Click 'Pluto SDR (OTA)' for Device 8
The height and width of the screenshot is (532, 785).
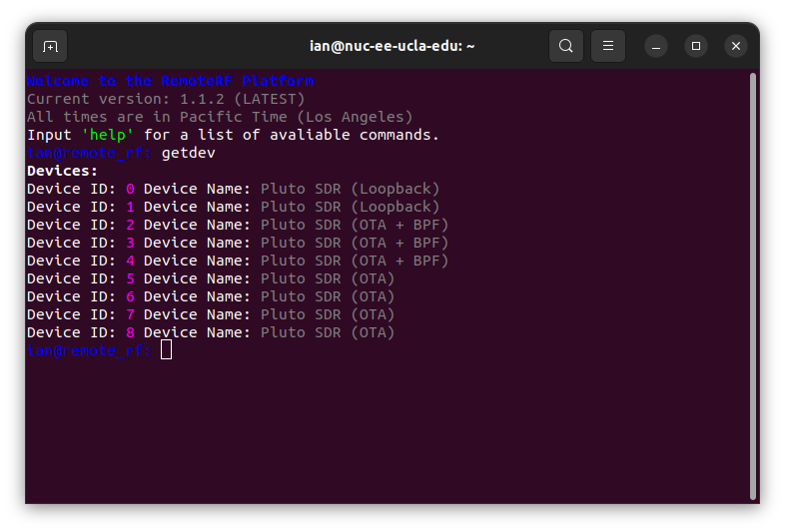328,332
